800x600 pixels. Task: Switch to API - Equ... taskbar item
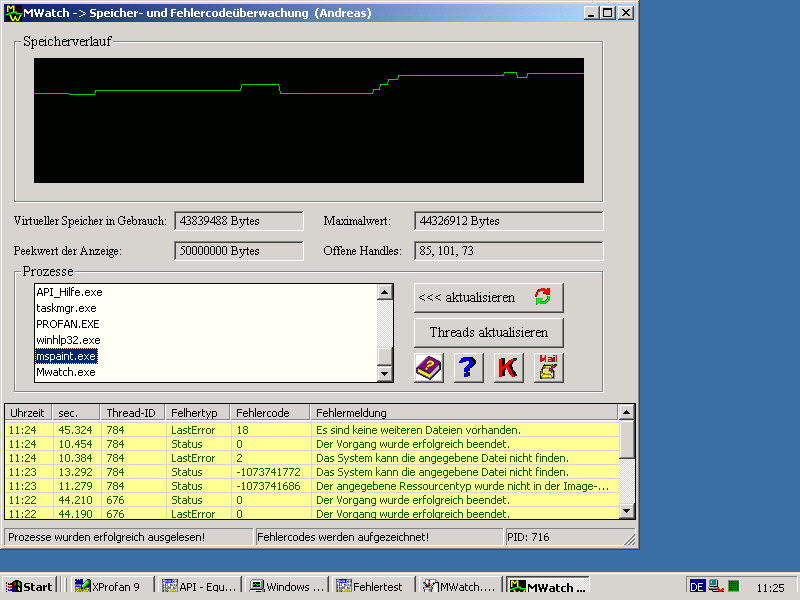click(x=199, y=587)
